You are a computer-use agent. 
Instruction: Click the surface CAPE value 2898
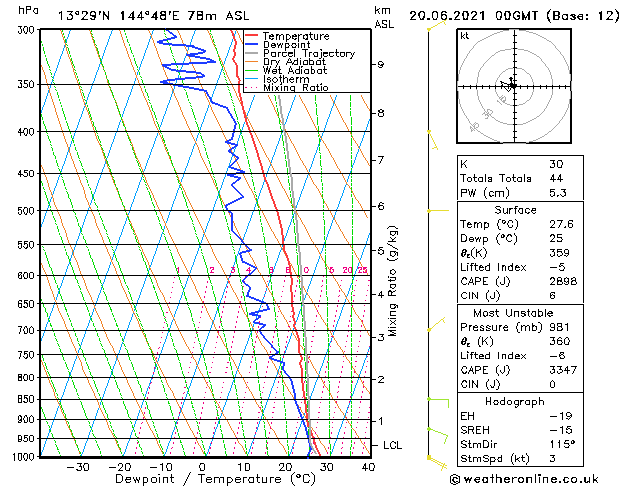click(562, 282)
